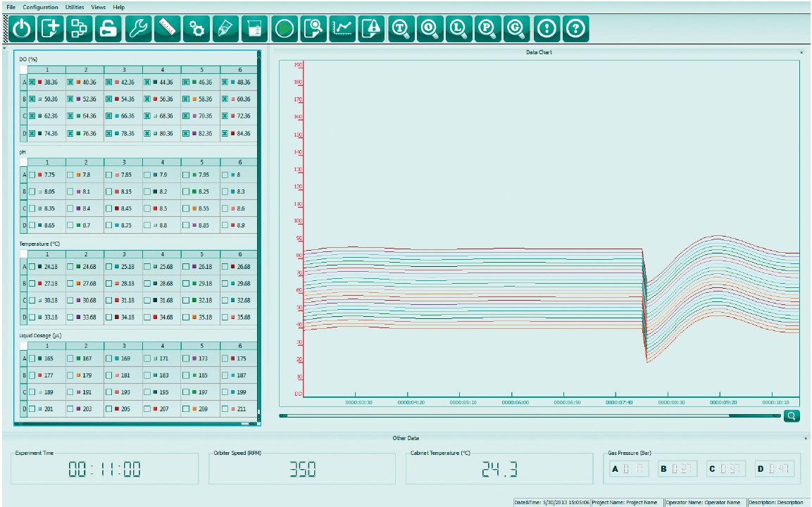Viewport: 812px width, 507px height.
Task: Click 'Project Name: Project Name' in status bar
Action: click(x=625, y=502)
